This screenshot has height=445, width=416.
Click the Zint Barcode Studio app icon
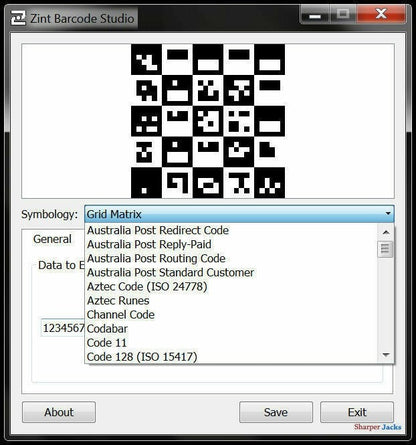(x=18, y=18)
